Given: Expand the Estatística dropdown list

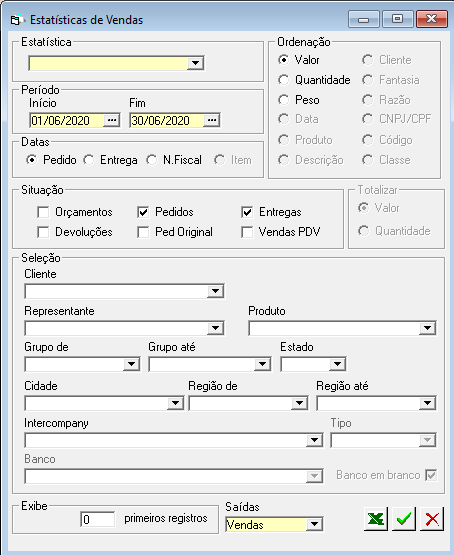Looking at the screenshot, I should (195, 63).
